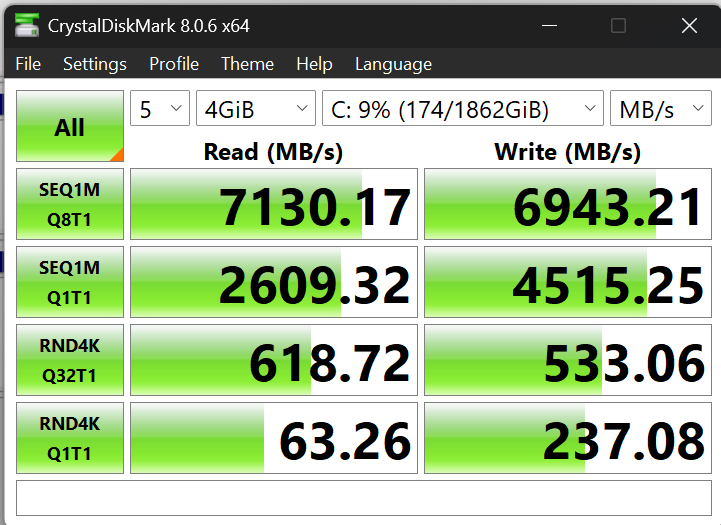Open the Theme menu
Image resolution: width=721 pixels, height=525 pixels.
[x=247, y=64]
